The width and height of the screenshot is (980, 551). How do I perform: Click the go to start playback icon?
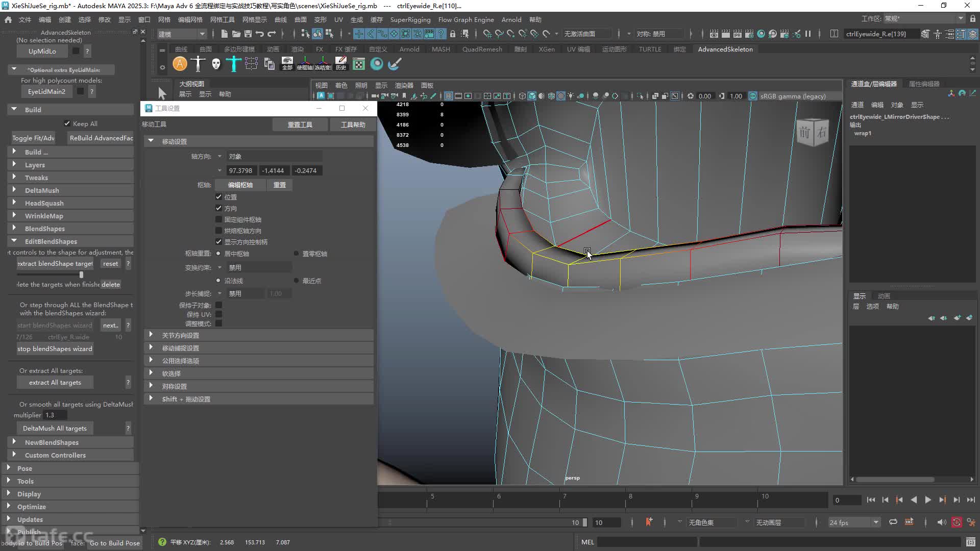tap(871, 500)
